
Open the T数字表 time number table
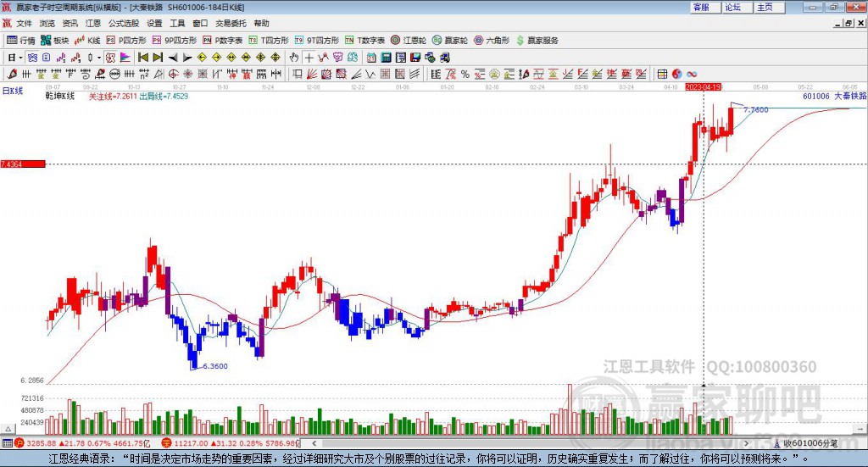coord(364,41)
